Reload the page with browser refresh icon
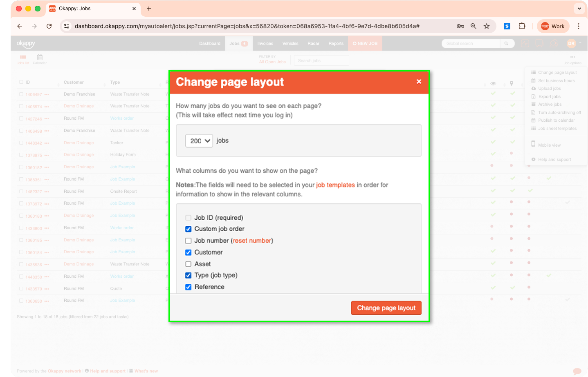This screenshot has height=377, width=588. pos(49,26)
